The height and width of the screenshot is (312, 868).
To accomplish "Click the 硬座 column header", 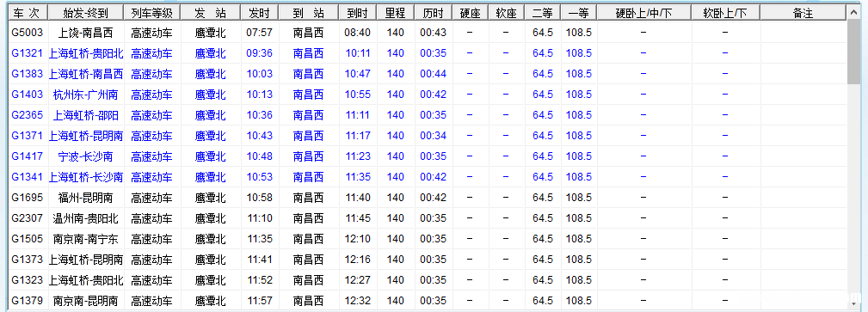I will pyautogui.click(x=471, y=13).
